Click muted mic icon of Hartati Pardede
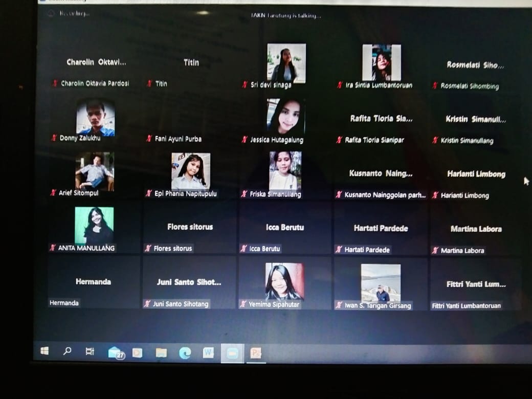 [x=339, y=250]
